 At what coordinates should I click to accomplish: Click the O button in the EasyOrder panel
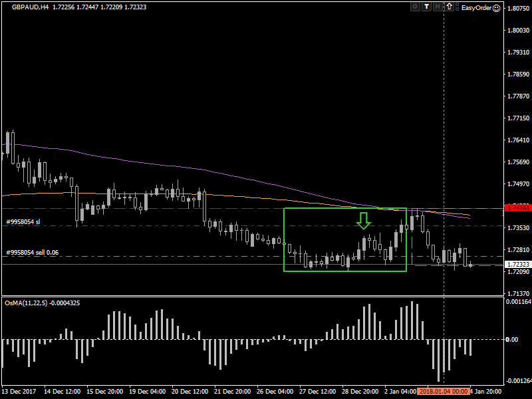click(x=415, y=7)
